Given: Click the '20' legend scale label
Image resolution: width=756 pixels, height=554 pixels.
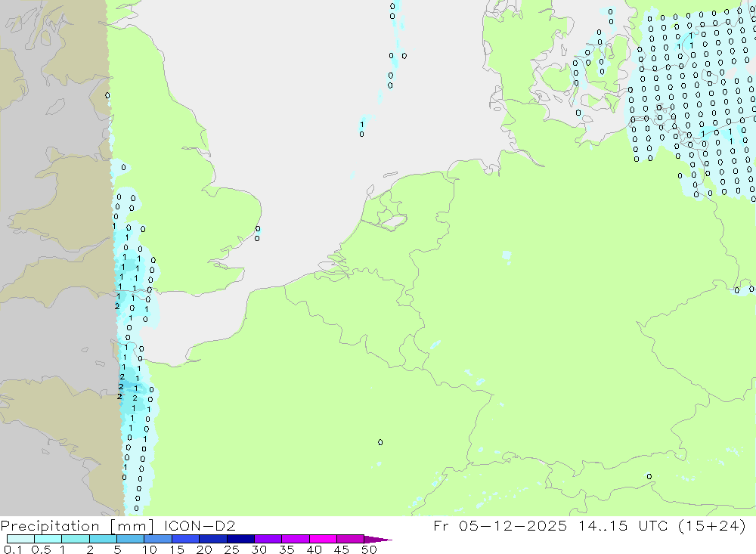Looking at the screenshot, I should click(204, 549).
